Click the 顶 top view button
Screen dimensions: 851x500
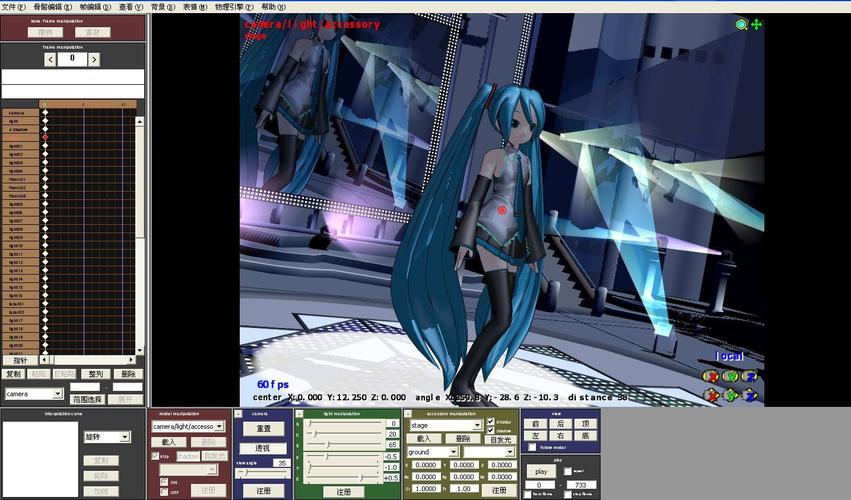pos(586,423)
